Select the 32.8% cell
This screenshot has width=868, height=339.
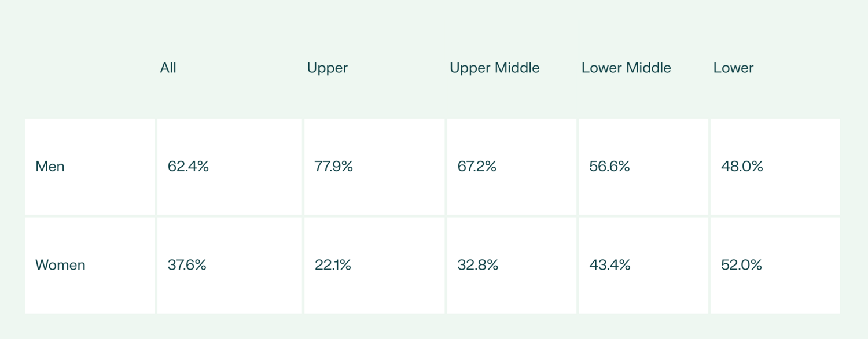478,265
